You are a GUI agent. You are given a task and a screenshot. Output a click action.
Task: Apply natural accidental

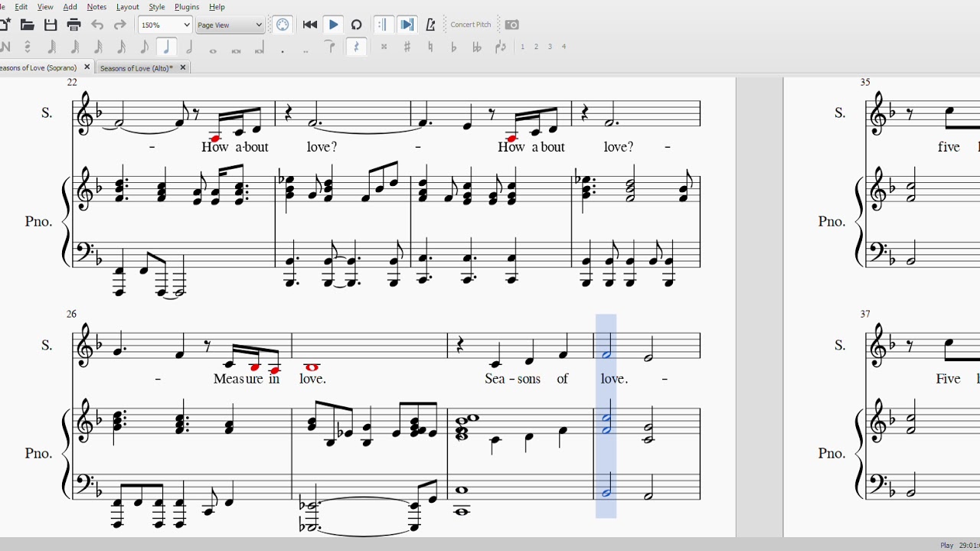(430, 47)
